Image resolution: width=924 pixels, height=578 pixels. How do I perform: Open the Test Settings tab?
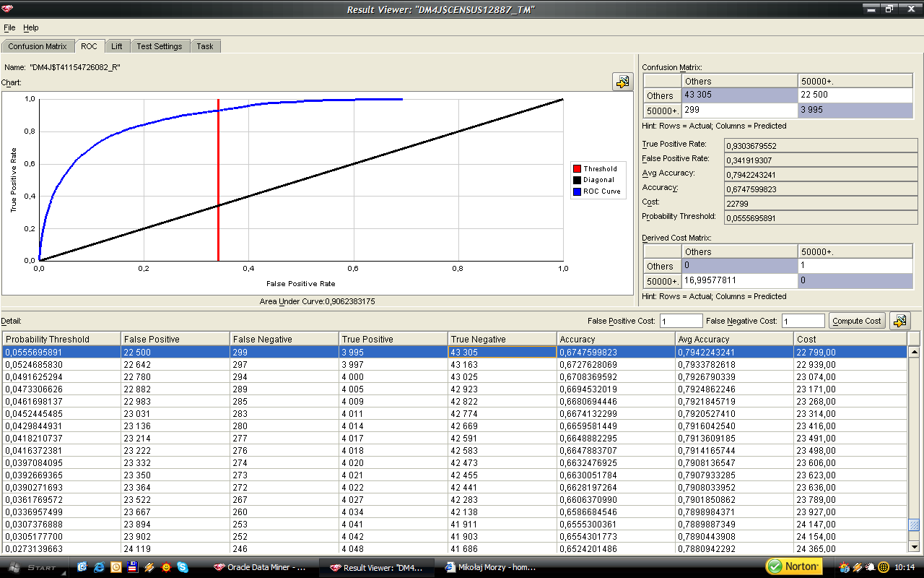[160, 46]
